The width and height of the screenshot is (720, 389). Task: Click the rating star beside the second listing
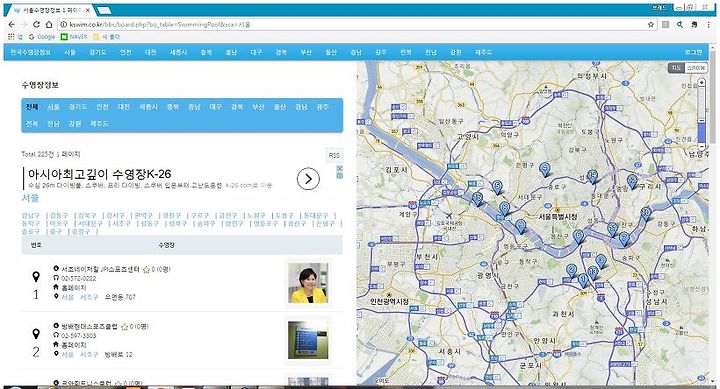tap(124, 327)
